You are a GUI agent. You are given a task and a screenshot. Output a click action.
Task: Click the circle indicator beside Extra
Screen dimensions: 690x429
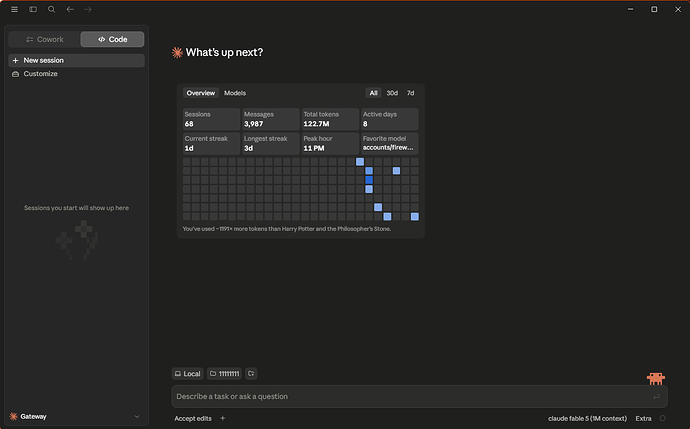tap(662, 418)
